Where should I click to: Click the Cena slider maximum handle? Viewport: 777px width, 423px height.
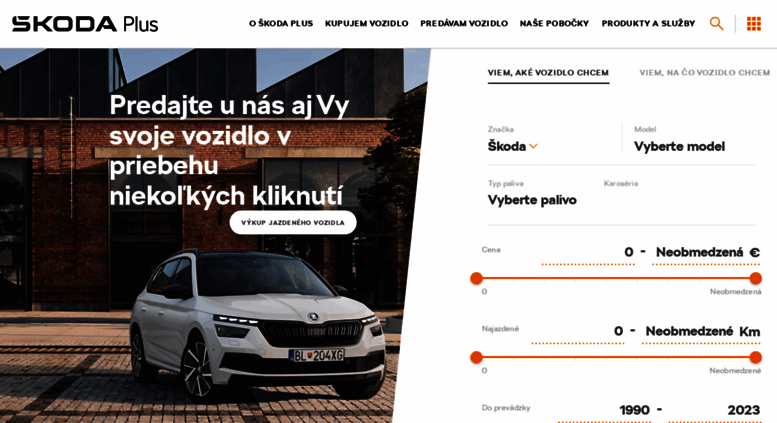pos(756,278)
